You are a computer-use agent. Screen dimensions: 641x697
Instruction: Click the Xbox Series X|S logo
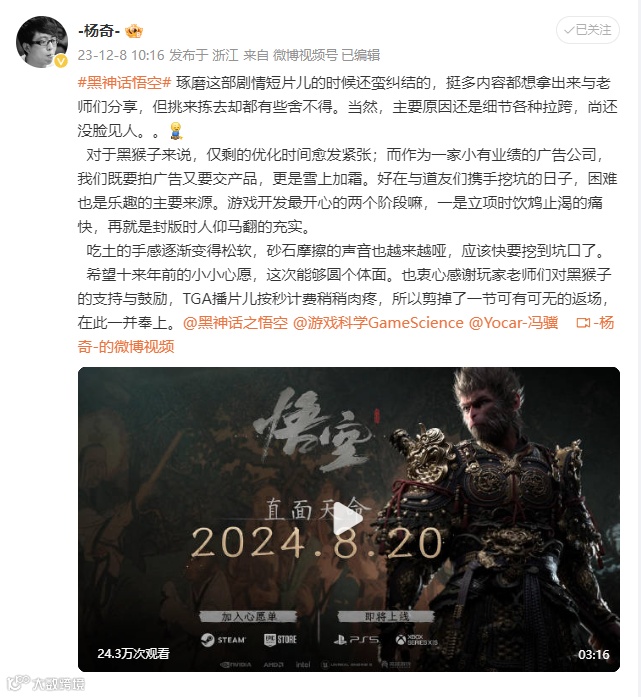417,640
